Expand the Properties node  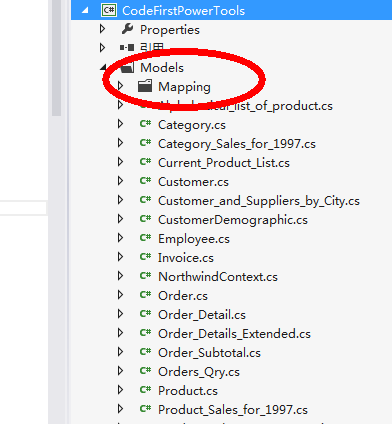click(103, 29)
